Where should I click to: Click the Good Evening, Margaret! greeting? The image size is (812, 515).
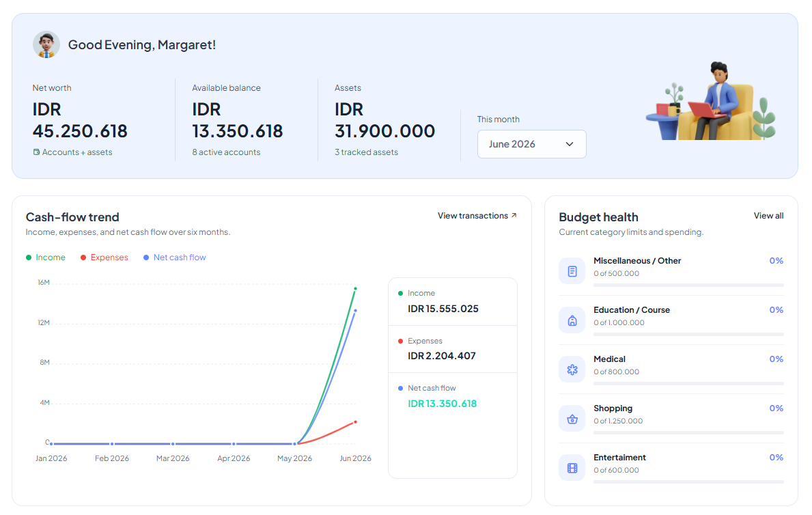(x=142, y=45)
